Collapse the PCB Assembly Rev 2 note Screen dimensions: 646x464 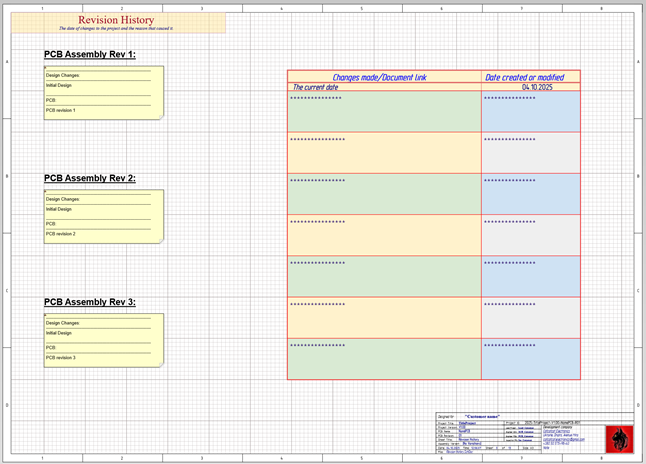(46, 192)
